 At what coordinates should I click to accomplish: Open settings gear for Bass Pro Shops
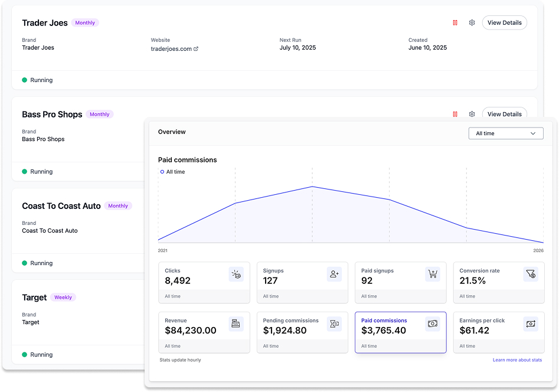click(x=472, y=114)
